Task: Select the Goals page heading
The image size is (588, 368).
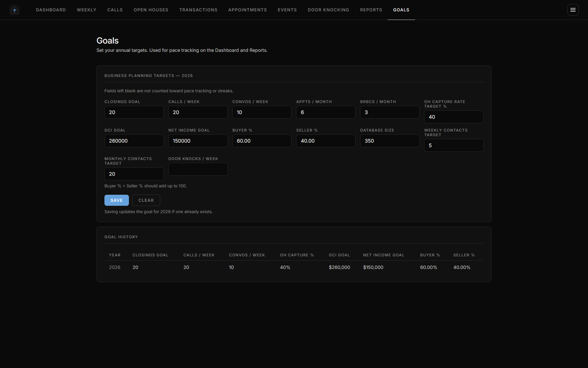Action: 107,40
